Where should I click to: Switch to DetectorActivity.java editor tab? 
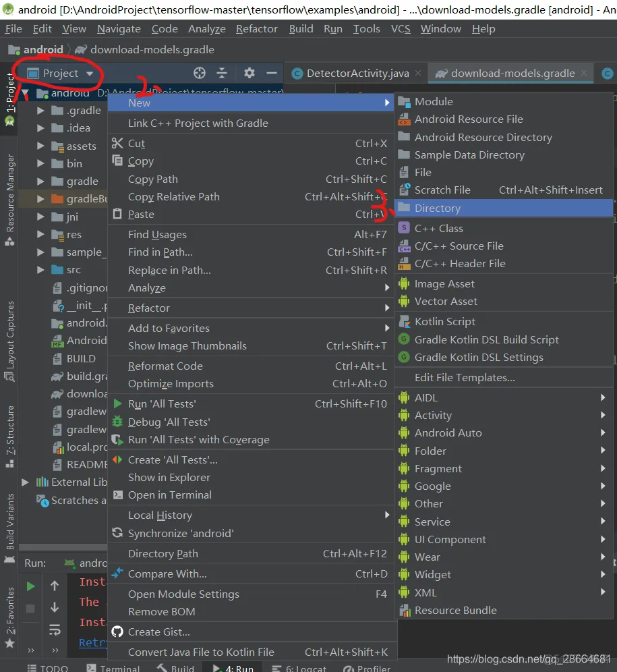[x=358, y=74]
